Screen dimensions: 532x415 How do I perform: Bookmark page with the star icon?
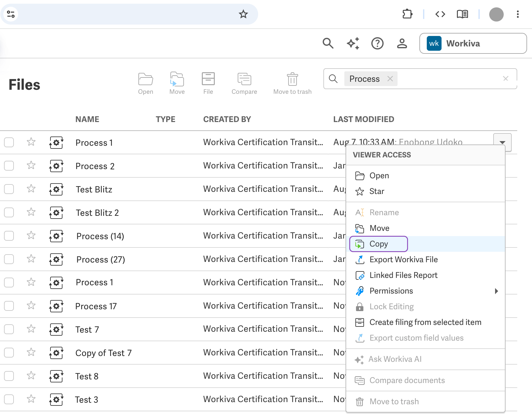click(x=243, y=14)
